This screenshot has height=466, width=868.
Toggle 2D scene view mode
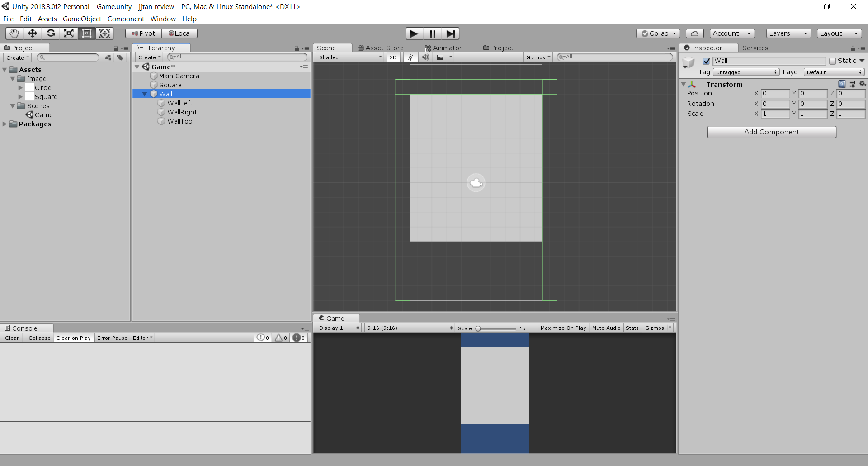coord(393,57)
